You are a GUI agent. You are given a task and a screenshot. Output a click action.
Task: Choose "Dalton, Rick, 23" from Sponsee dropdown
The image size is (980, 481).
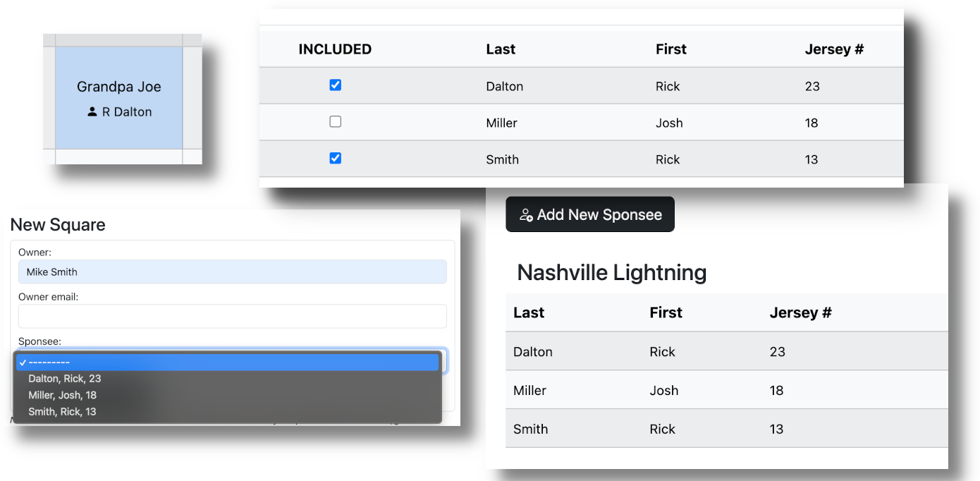[65, 379]
